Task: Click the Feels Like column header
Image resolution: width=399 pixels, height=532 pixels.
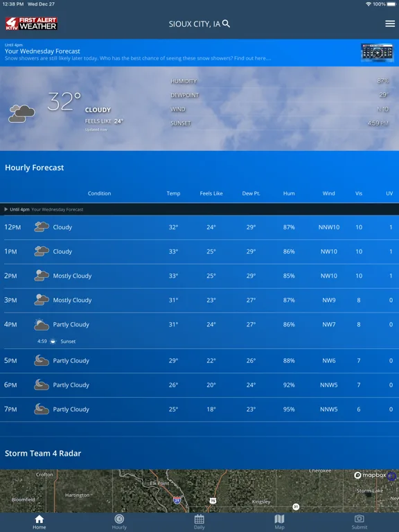Action: 211,193
